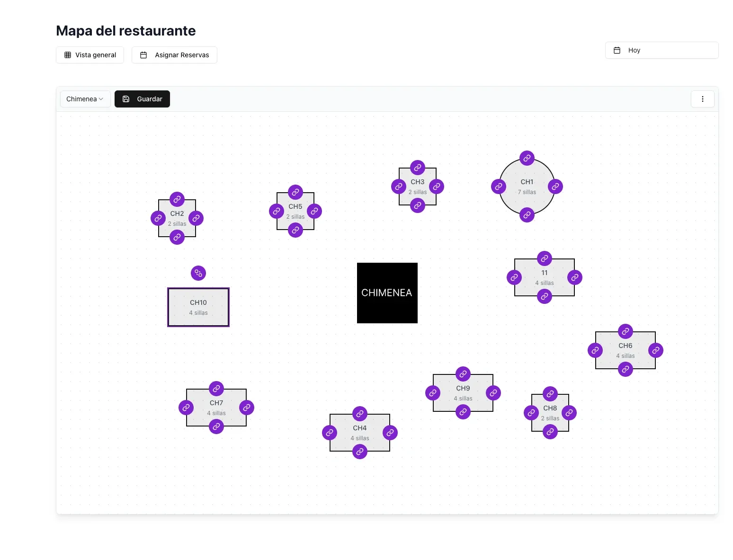Image resolution: width=733 pixels, height=560 pixels.
Task: Select the black CHIMENEA block
Action: pyautogui.click(x=387, y=293)
